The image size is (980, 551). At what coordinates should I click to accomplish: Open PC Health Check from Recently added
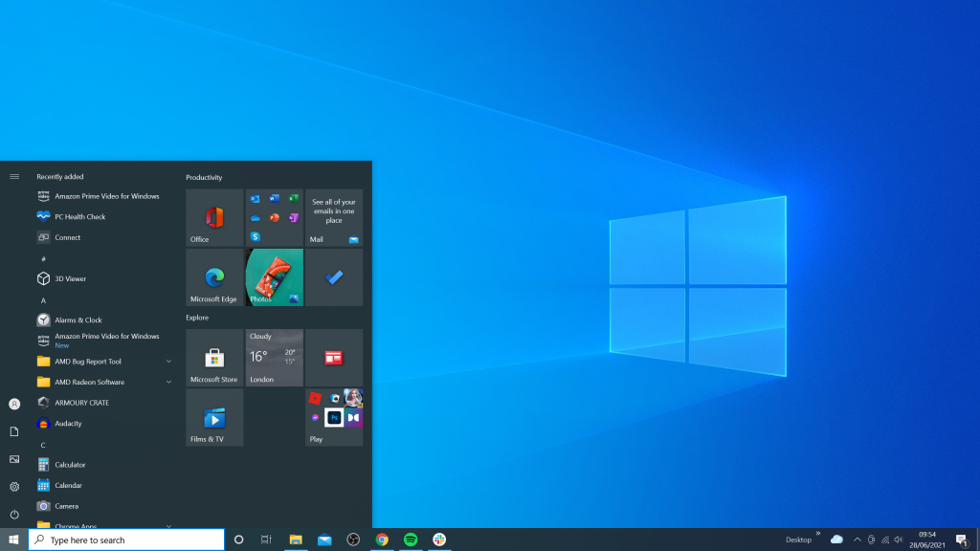click(x=79, y=216)
